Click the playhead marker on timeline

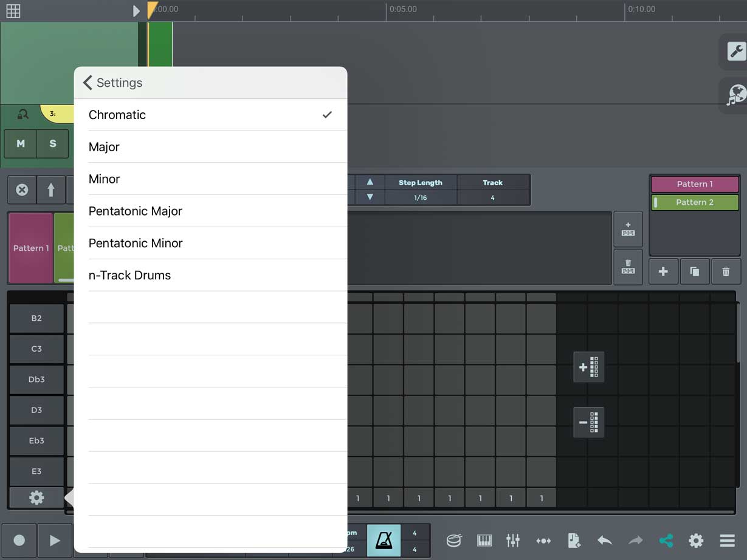pyautogui.click(x=151, y=10)
